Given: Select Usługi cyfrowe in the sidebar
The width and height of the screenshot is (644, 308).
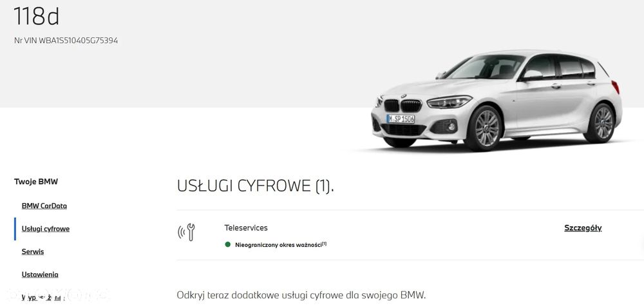Looking at the screenshot, I should pyautogui.click(x=46, y=229).
